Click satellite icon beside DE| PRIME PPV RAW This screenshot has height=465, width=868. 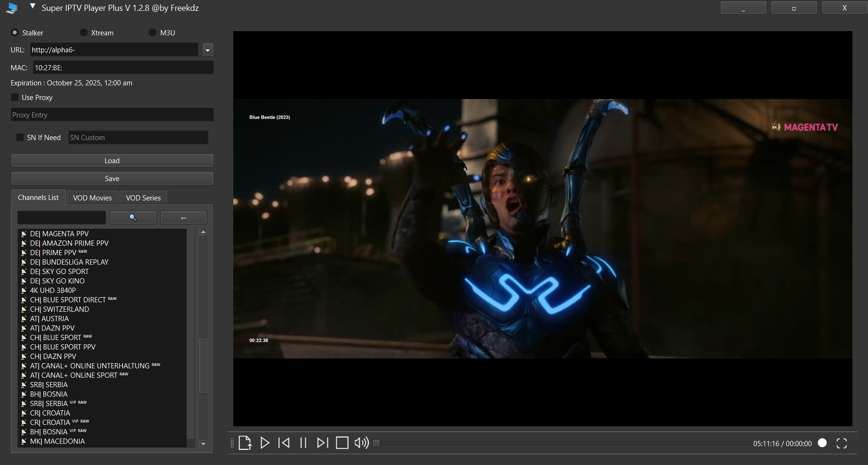click(x=24, y=253)
